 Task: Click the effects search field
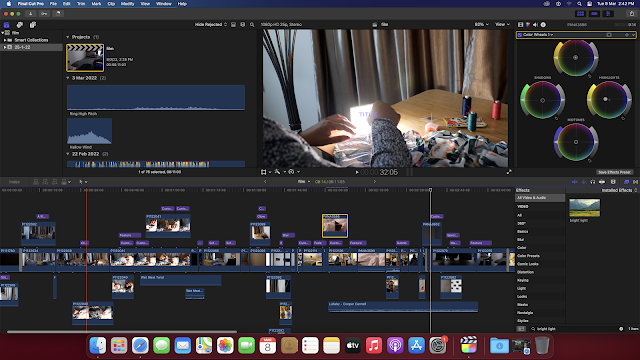pyautogui.click(x=576, y=329)
